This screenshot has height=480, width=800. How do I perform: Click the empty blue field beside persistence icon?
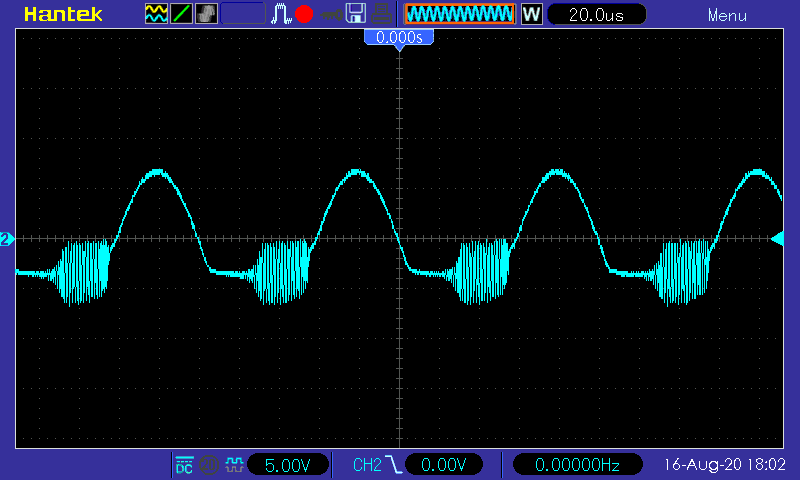(x=243, y=14)
